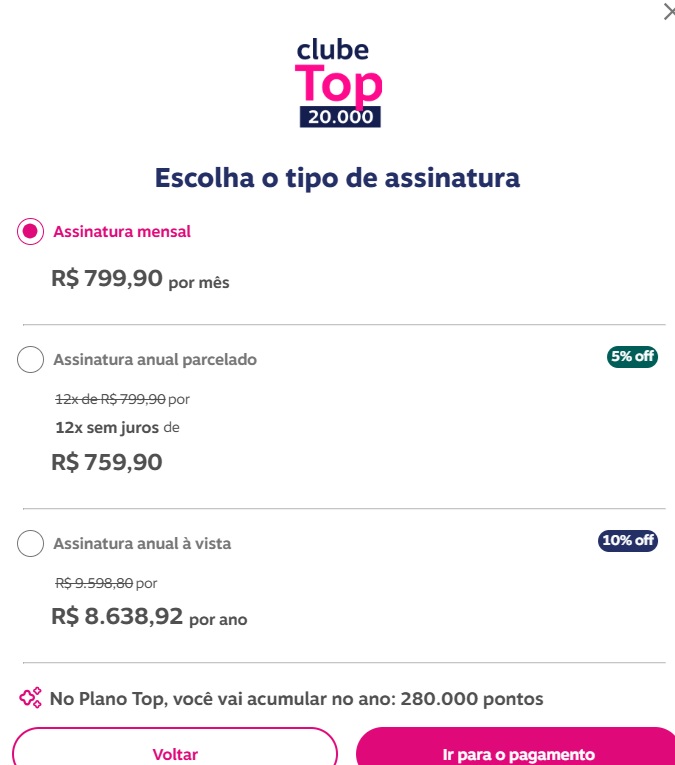Click the R$ 799,90 por mês price
The width and height of the screenshot is (675, 765).
pos(140,279)
